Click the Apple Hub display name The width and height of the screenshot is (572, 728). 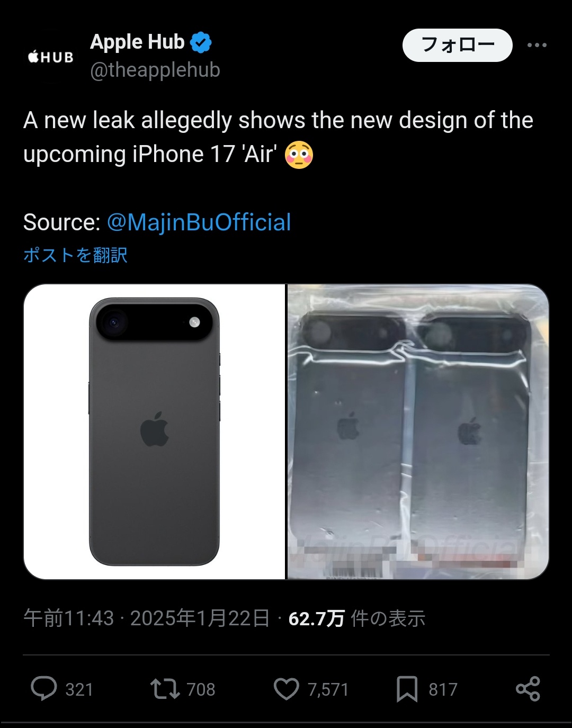137,42
